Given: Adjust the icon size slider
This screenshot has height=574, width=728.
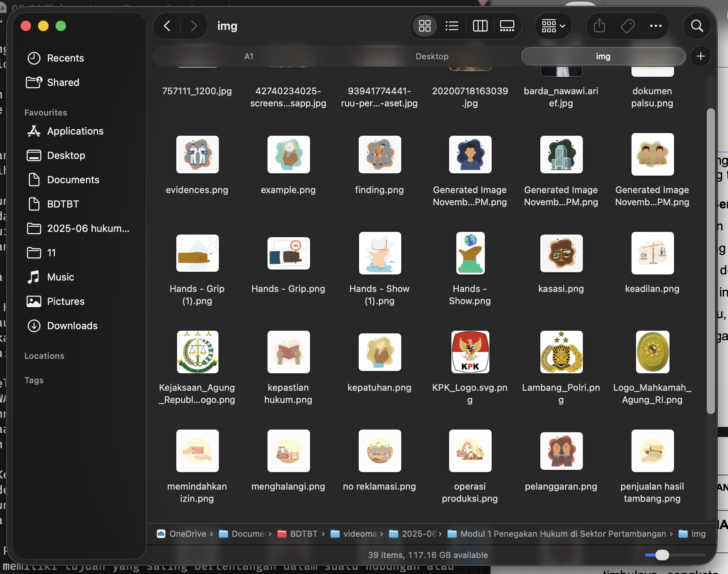Looking at the screenshot, I should point(662,555).
